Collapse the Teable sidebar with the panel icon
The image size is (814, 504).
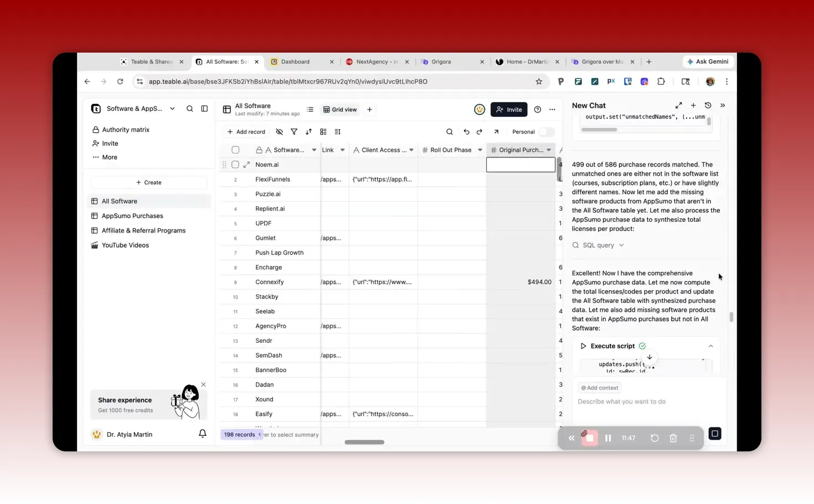pos(204,109)
